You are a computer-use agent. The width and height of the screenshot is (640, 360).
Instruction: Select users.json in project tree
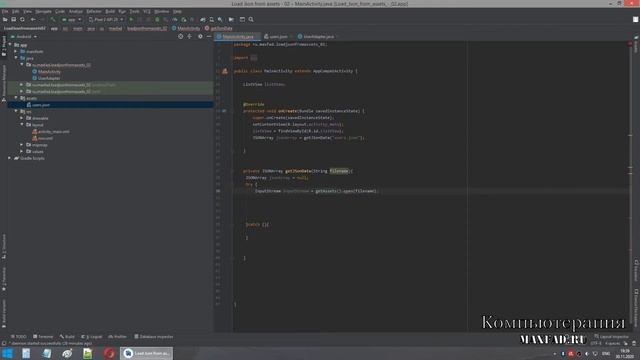tap(41, 105)
